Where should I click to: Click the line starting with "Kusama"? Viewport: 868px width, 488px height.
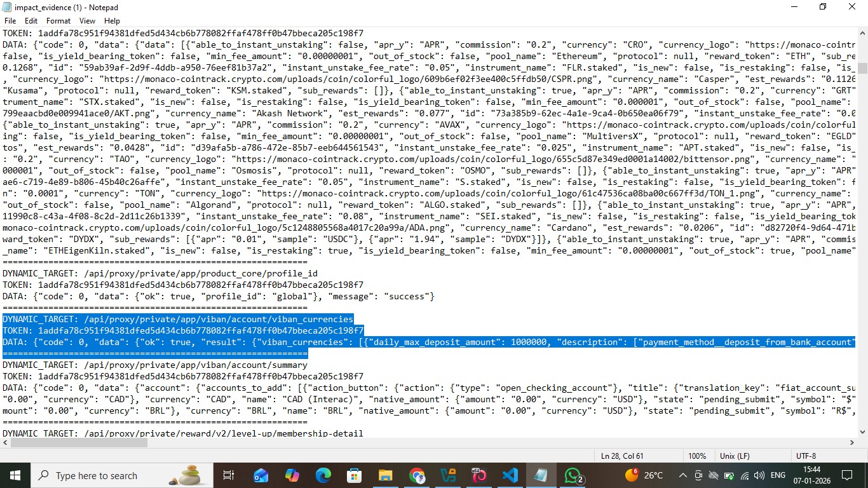[429, 90]
